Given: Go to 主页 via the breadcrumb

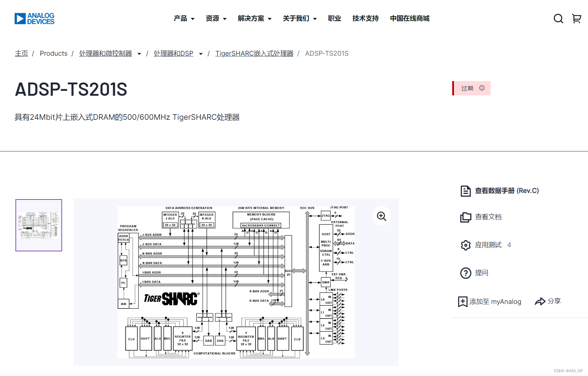Looking at the screenshot, I should tap(21, 53).
